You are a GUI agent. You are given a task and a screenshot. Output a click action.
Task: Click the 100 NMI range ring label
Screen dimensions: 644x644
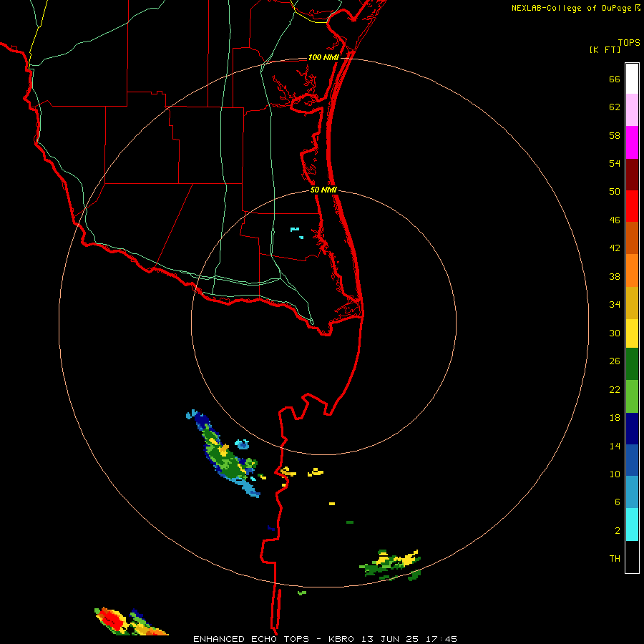tap(323, 57)
